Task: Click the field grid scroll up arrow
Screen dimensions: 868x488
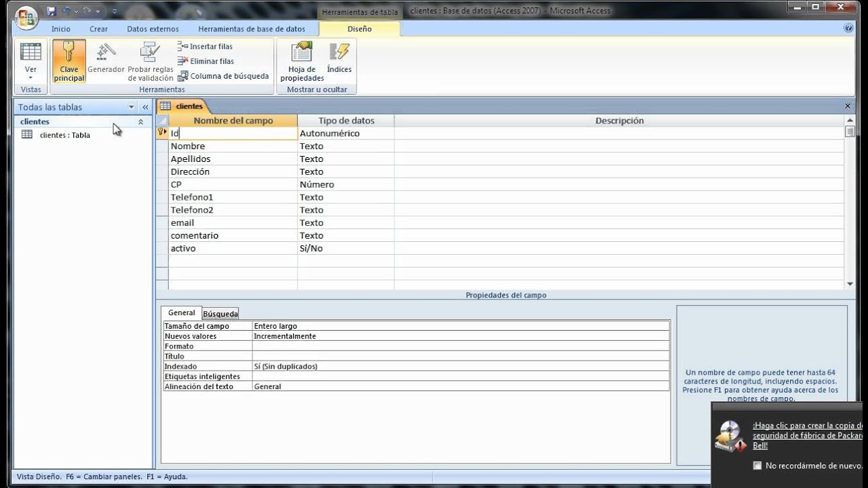Action: pyautogui.click(x=850, y=120)
